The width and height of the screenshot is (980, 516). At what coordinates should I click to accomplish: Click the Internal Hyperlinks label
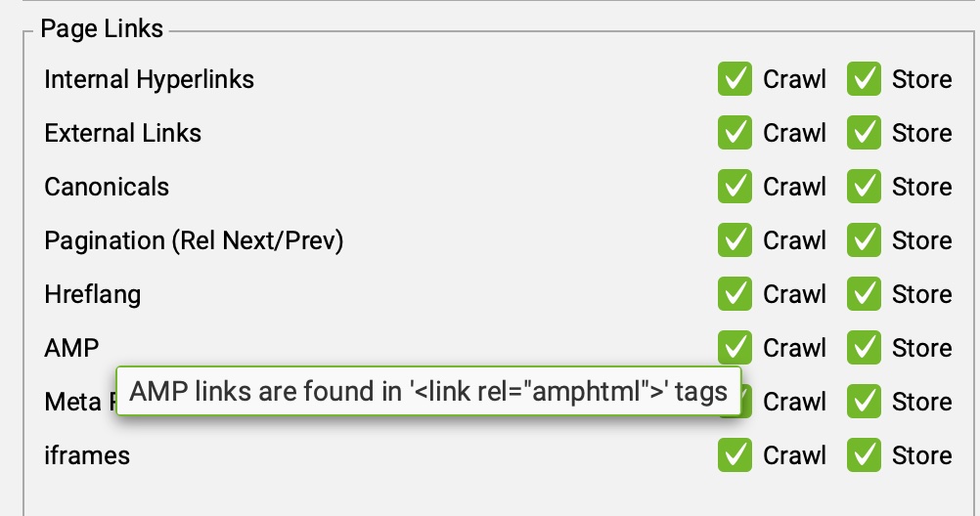[149, 79]
